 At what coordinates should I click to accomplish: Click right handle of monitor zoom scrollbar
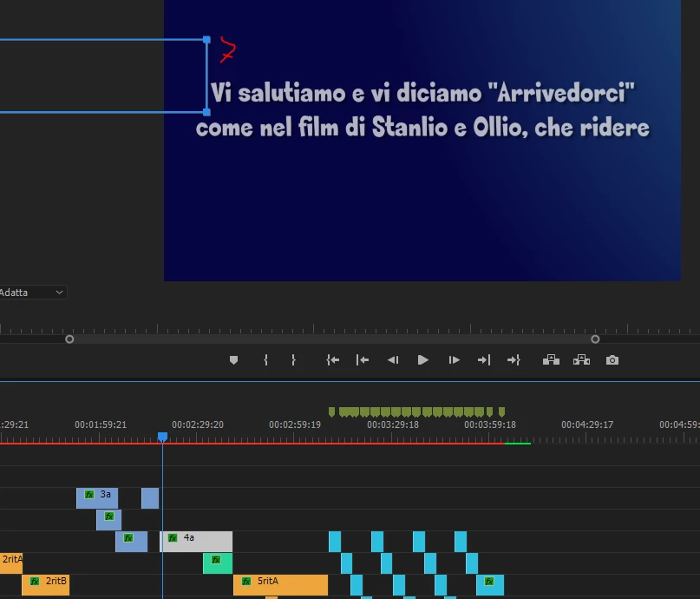[x=595, y=339]
